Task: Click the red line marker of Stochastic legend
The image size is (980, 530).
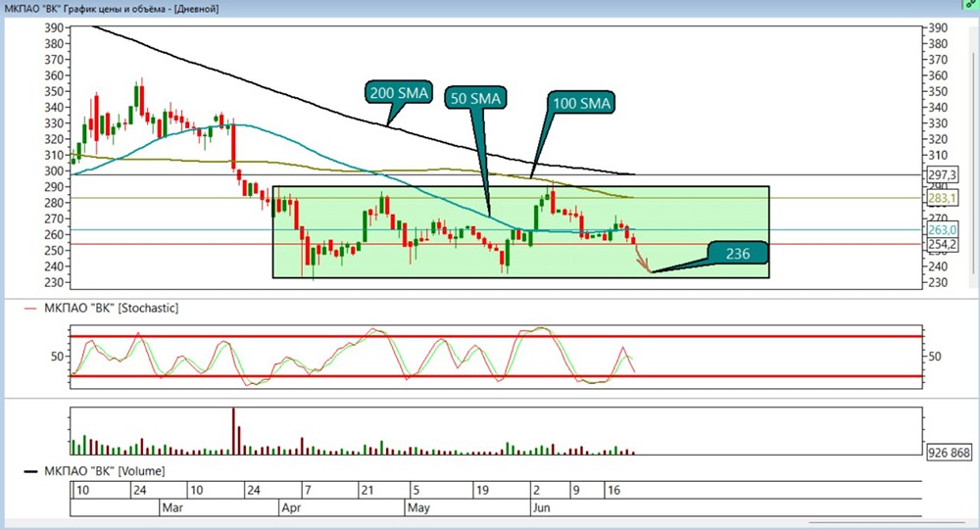Action: pyautogui.click(x=30, y=309)
